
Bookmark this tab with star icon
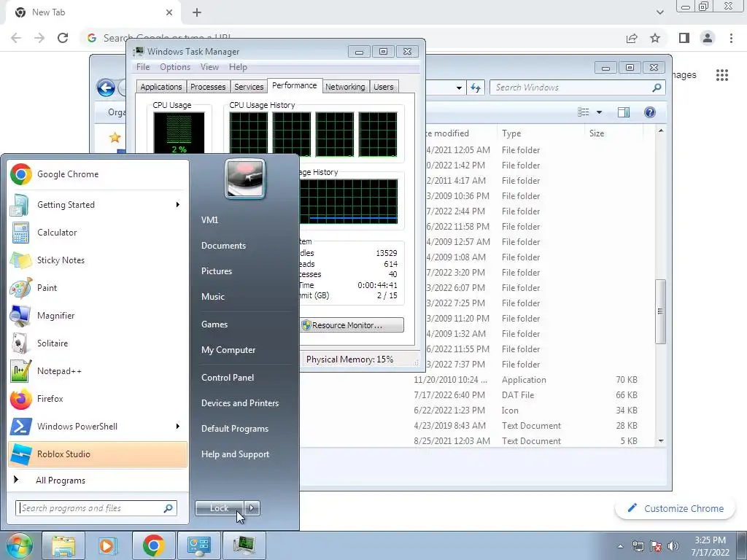pos(655,38)
